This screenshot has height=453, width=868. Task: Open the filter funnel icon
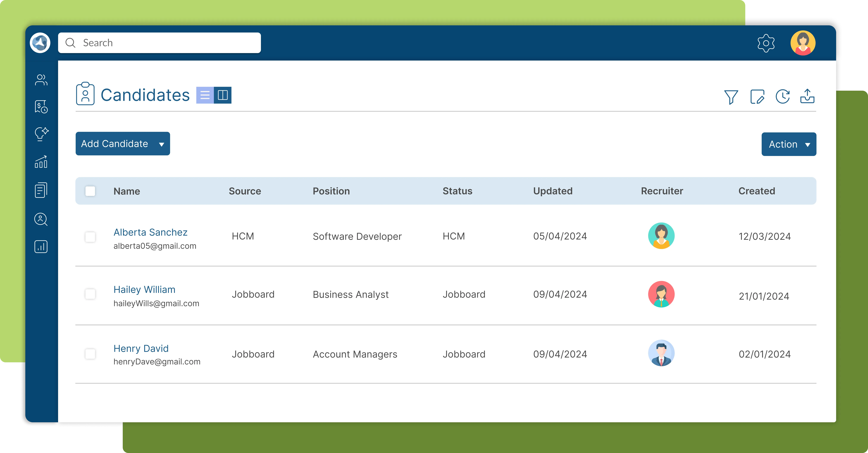tap(731, 97)
